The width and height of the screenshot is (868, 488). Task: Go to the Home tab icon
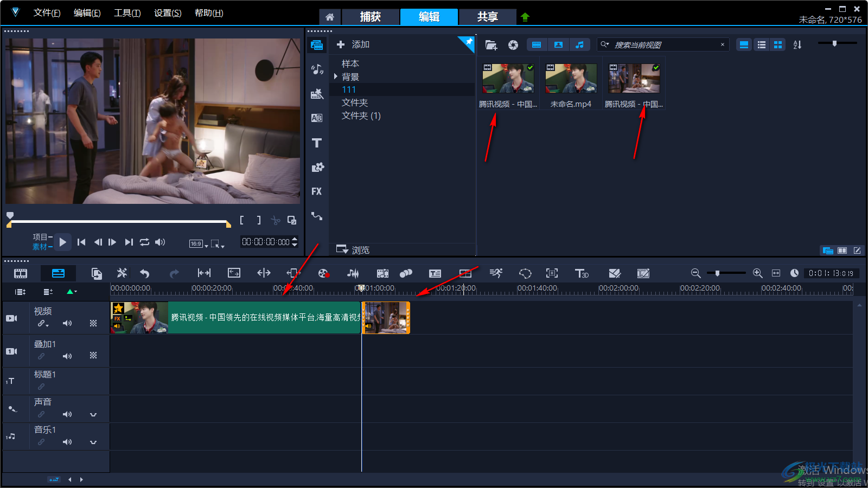pos(330,17)
